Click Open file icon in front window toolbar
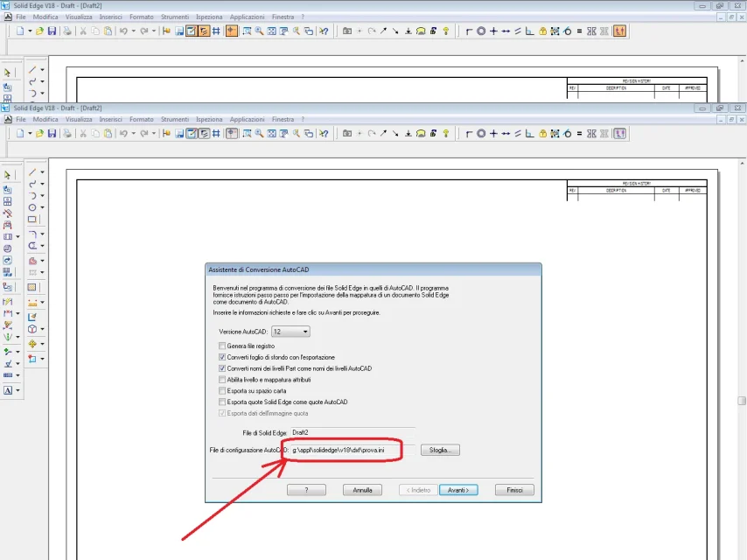 click(x=39, y=134)
